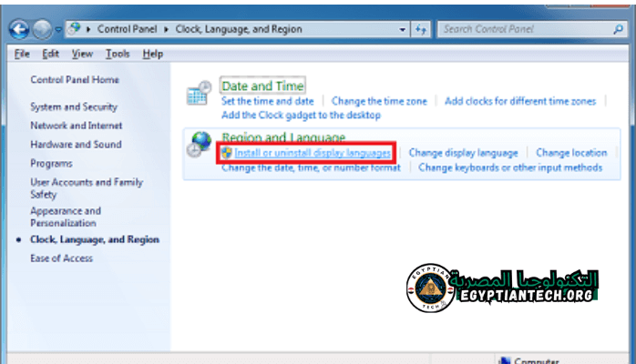Click Change display language
The width and height of the screenshot is (636, 364).
[x=463, y=153]
